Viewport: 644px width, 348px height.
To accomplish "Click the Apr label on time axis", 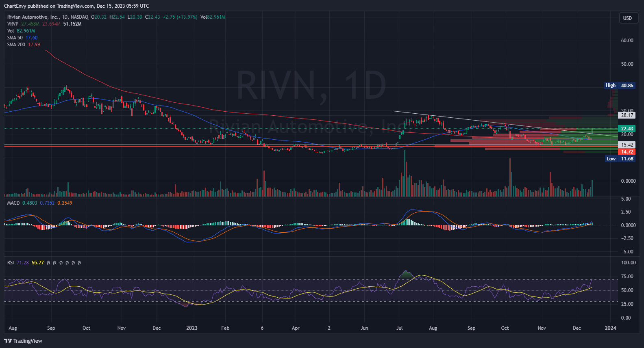I will pos(296,328).
